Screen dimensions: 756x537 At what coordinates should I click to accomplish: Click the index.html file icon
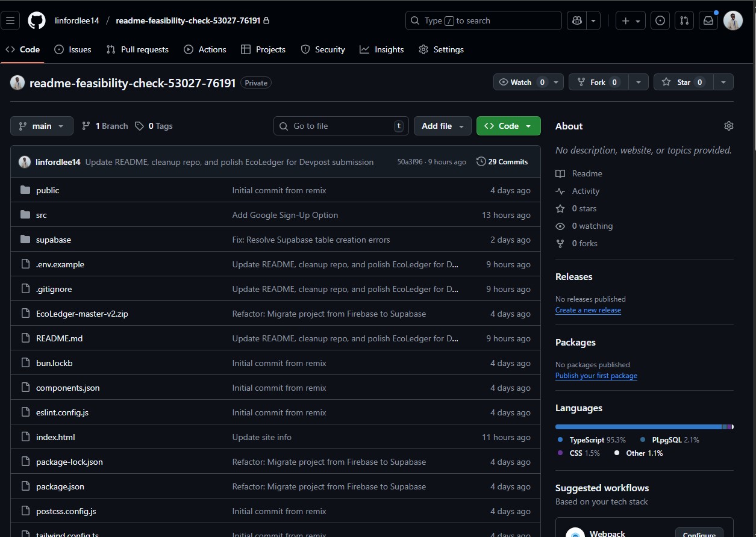[25, 437]
